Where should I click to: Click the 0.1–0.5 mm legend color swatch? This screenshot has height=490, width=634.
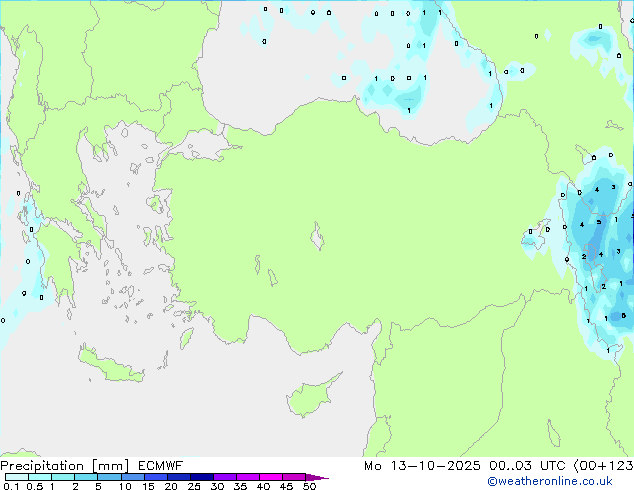[x=17, y=477]
